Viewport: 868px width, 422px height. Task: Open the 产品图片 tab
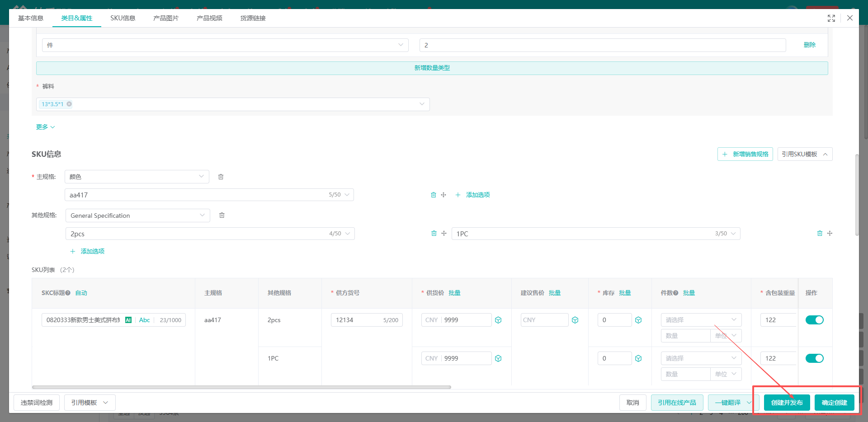(x=166, y=18)
